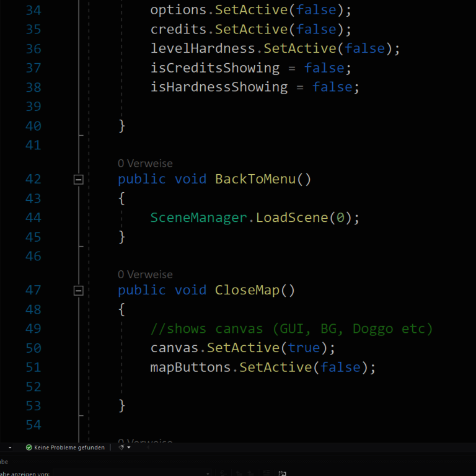Click the mapButtons identifier on line 51
Viewport: 476px width, 476px height.
click(190, 368)
